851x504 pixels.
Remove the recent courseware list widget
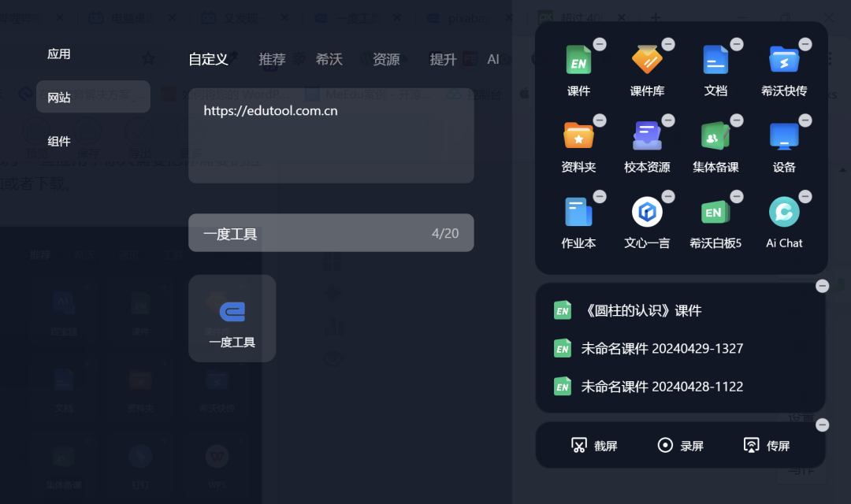tap(822, 286)
